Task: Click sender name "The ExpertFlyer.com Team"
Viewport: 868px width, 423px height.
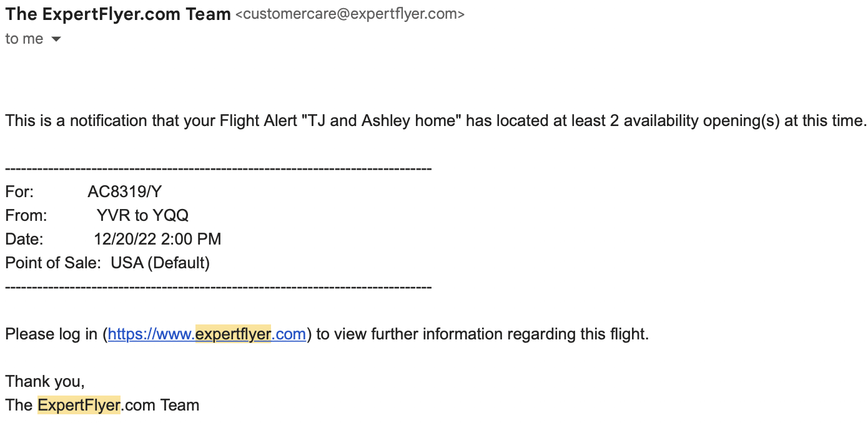Action: coord(118,14)
